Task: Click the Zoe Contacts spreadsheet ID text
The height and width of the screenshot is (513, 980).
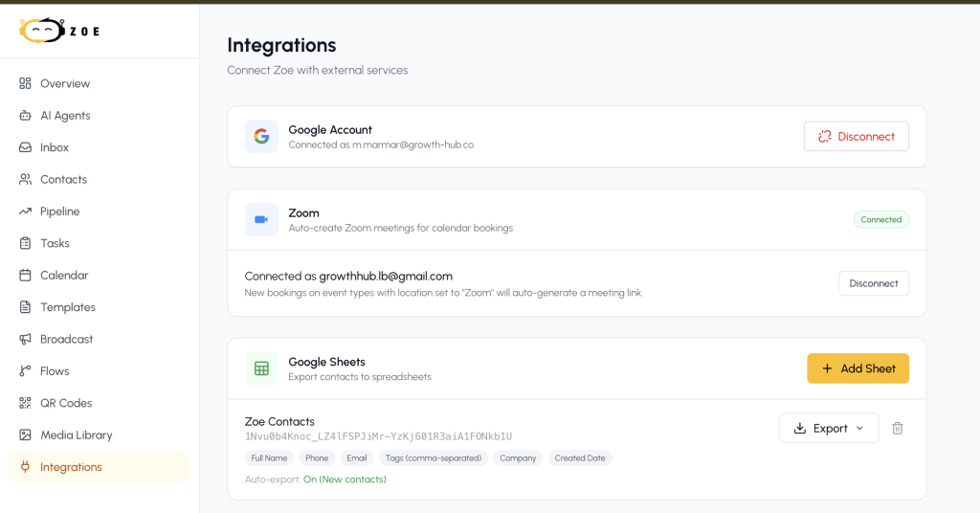Action: click(x=378, y=436)
